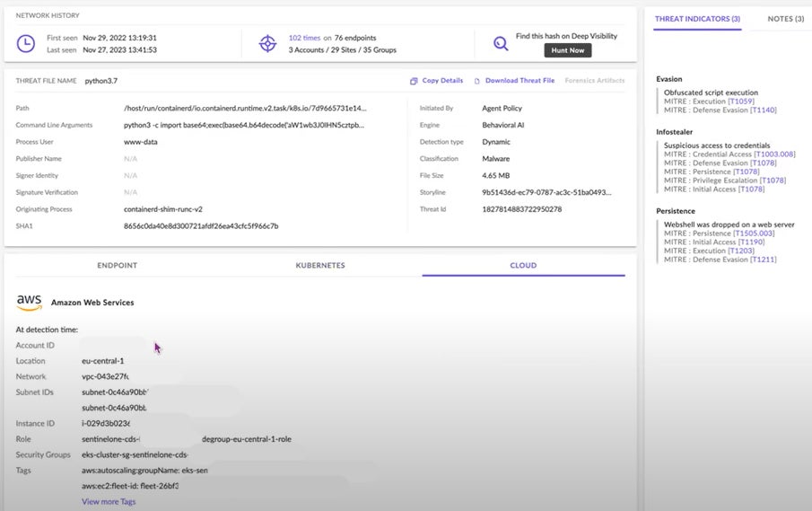This screenshot has width=812, height=511.
Task: Open the Notes (3) tab
Action: (786, 19)
